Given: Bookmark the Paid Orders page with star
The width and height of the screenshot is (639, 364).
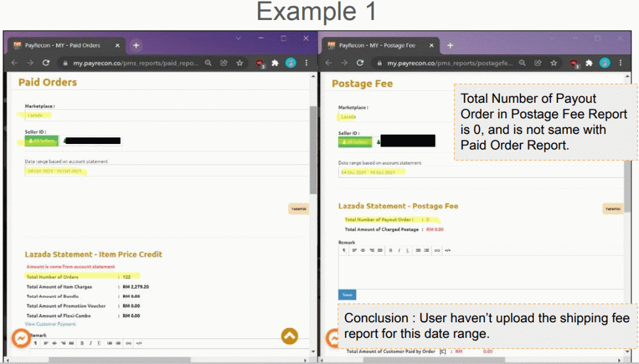Looking at the screenshot, I should tap(240, 63).
